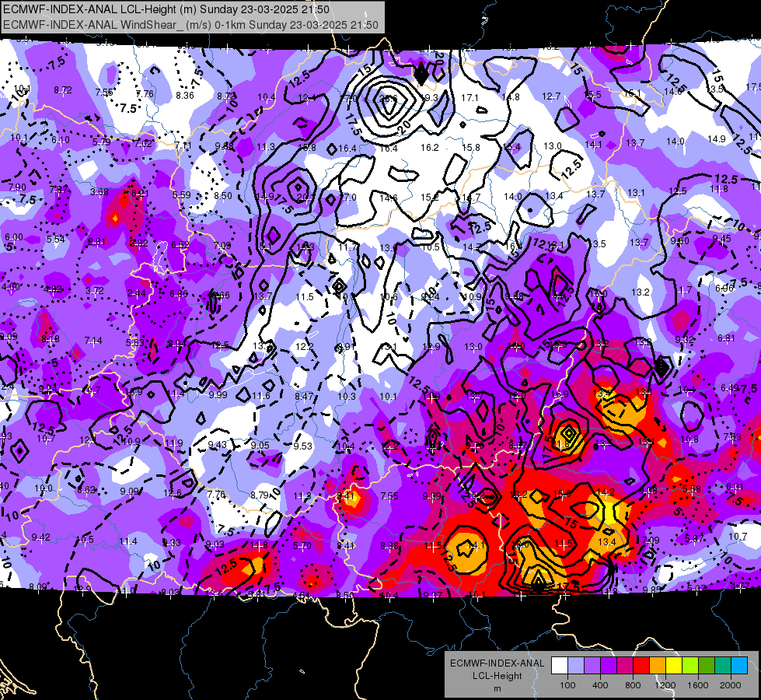Screen dimensions: 761x700
Task: Click the grid value '8.47'
Action: [304, 397]
